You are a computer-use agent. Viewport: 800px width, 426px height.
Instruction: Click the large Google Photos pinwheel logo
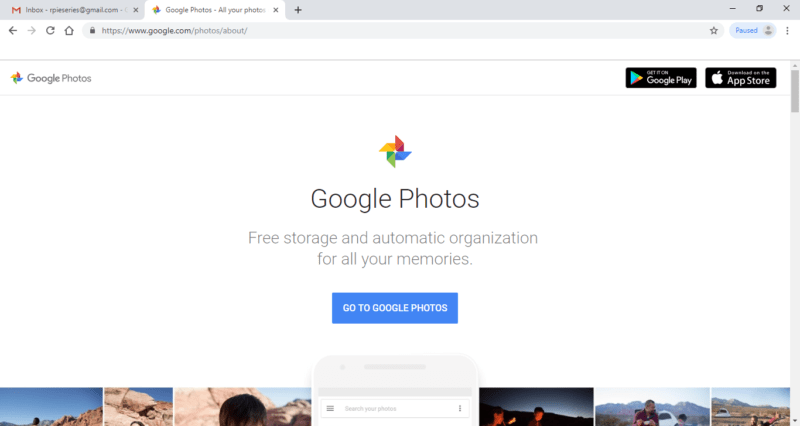395,152
